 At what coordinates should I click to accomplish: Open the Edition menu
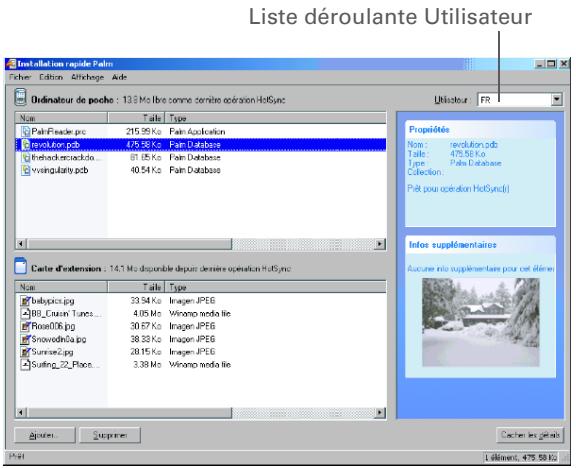(51, 77)
